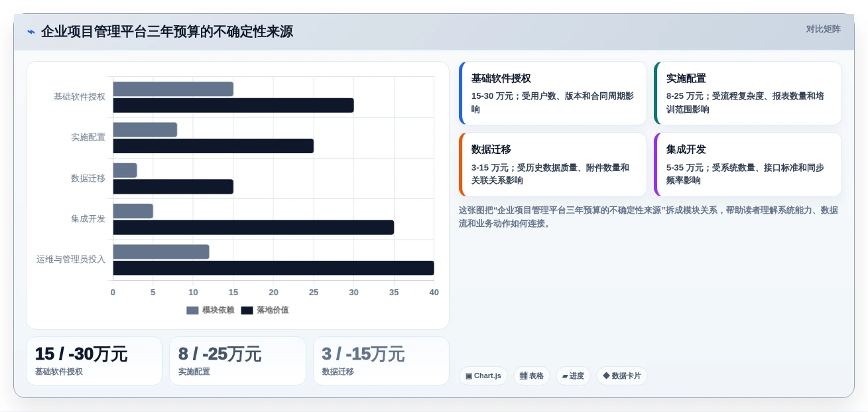This screenshot has width=868, height=412.
Task: Click the gray 模块依赖 bar for 实施配置
Action: click(145, 129)
